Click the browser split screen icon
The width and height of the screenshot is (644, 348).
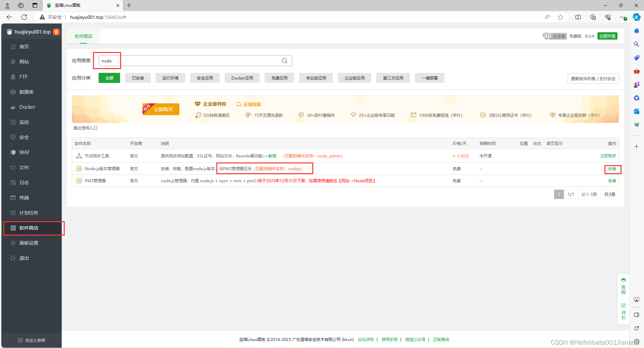point(578,17)
